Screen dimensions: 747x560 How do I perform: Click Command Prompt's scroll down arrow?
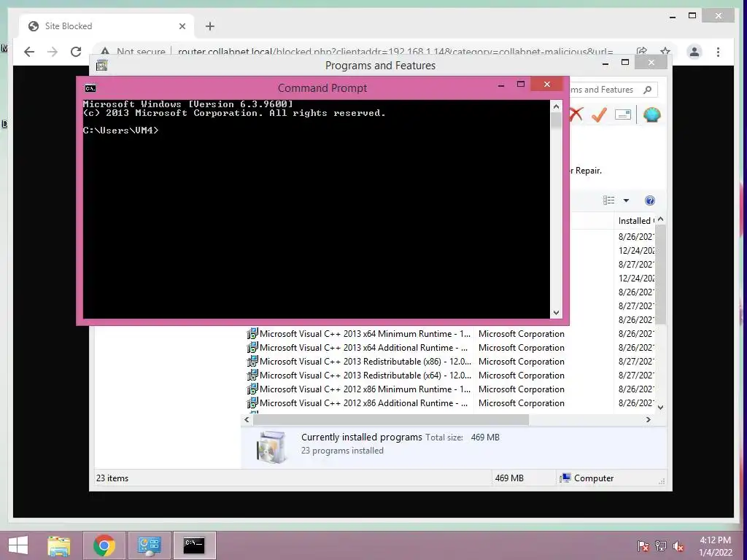556,313
